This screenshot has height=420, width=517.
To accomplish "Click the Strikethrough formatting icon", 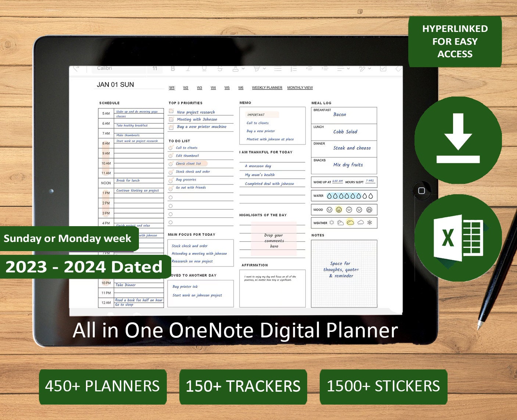I will coord(219,69).
